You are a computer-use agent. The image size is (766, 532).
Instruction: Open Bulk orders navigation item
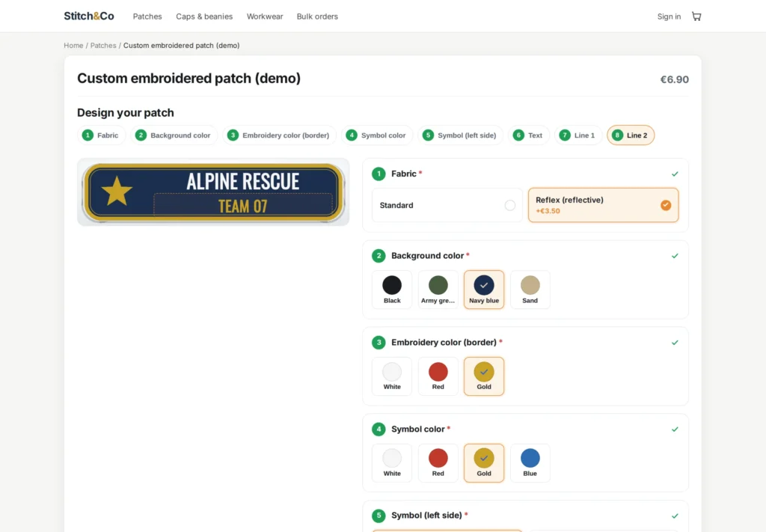(x=317, y=16)
